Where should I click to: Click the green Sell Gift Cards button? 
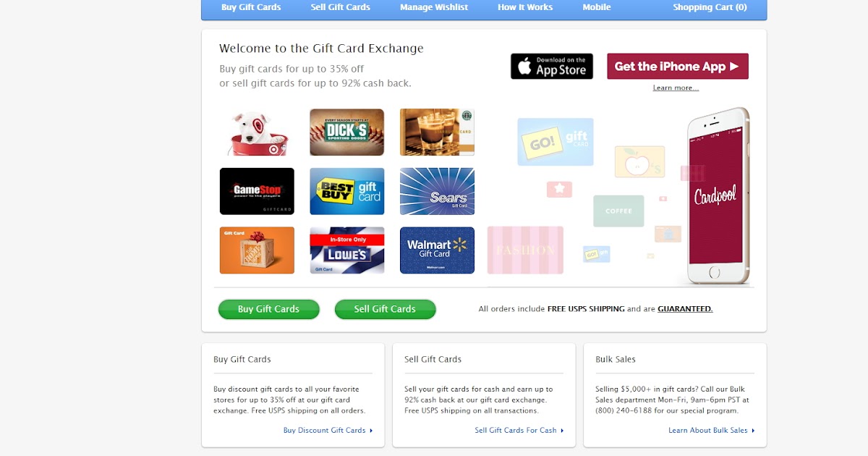(385, 309)
